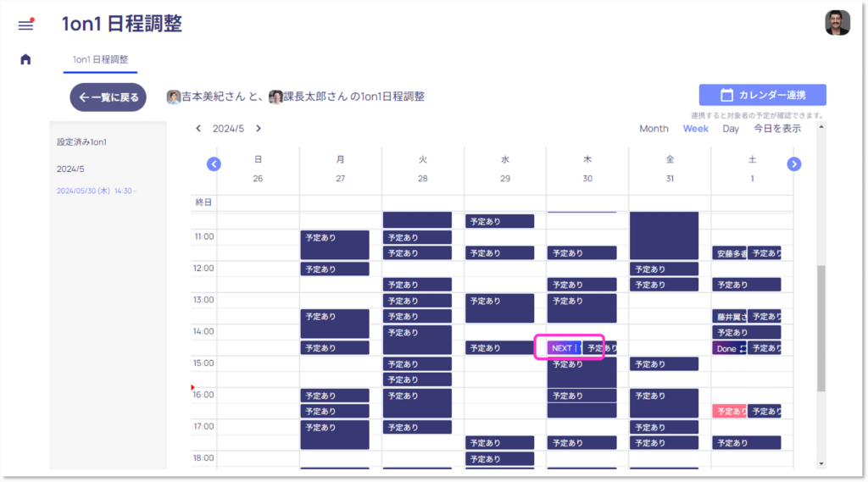Click the next month chevron beside 2024/5
This screenshot has height=482, width=868.
click(x=259, y=129)
